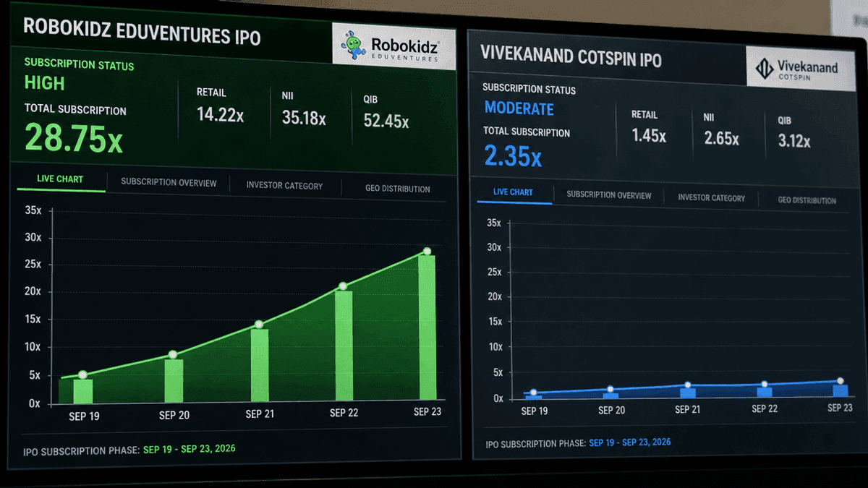Click the green SEP 23 bar in Robokidz chart

[427, 328]
